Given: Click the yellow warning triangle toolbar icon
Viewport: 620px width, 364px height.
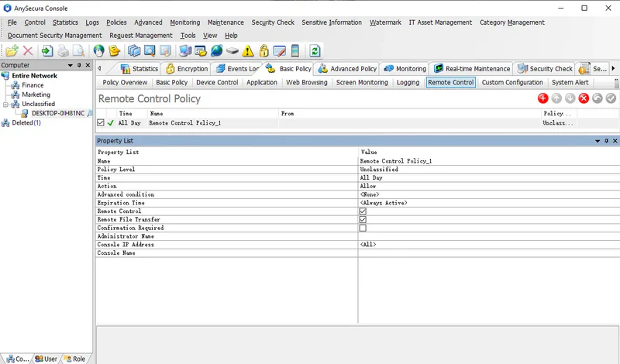Looking at the screenshot, I should 248,51.
